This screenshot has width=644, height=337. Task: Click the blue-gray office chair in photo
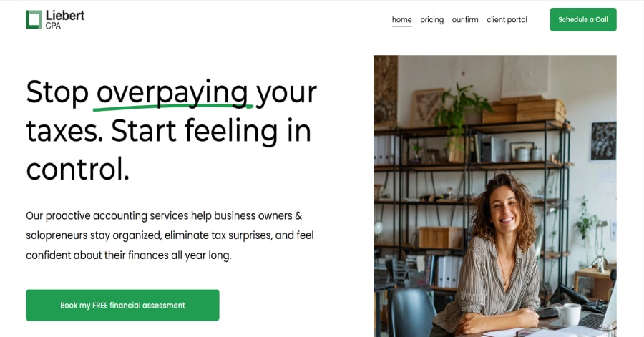pyautogui.click(x=412, y=313)
